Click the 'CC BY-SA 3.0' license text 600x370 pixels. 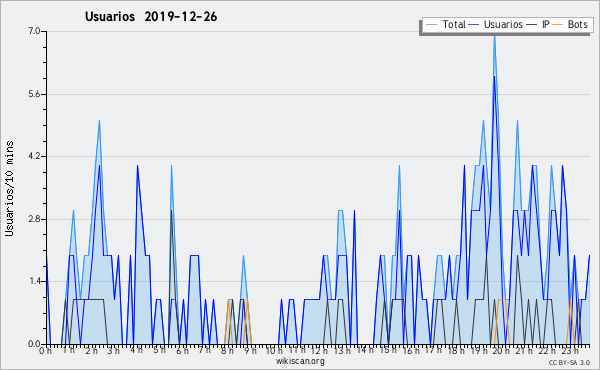point(569,362)
